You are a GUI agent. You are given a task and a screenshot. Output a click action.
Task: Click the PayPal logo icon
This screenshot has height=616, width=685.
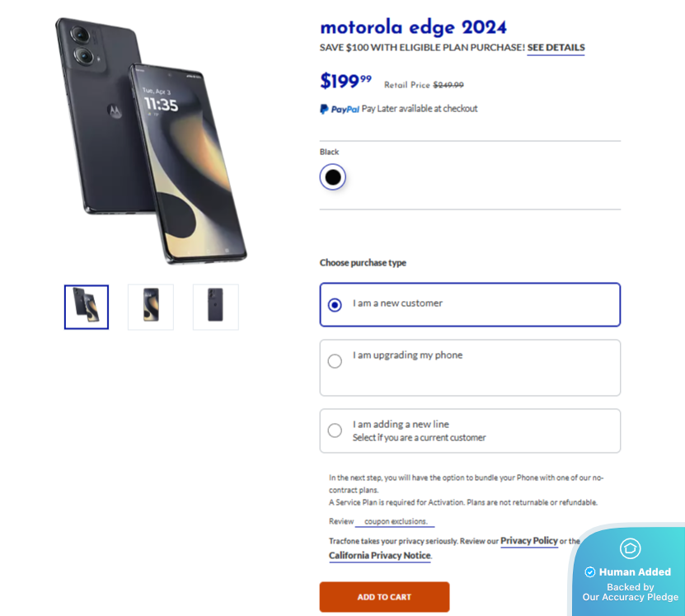(x=340, y=109)
